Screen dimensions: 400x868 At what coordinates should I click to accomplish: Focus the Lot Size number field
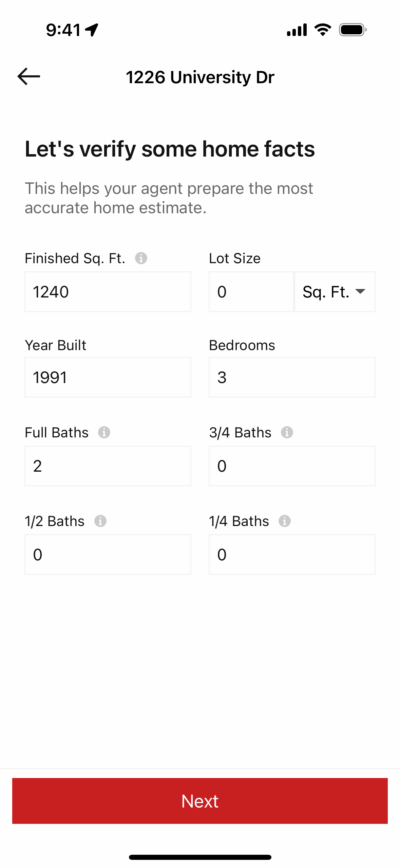[x=251, y=292]
